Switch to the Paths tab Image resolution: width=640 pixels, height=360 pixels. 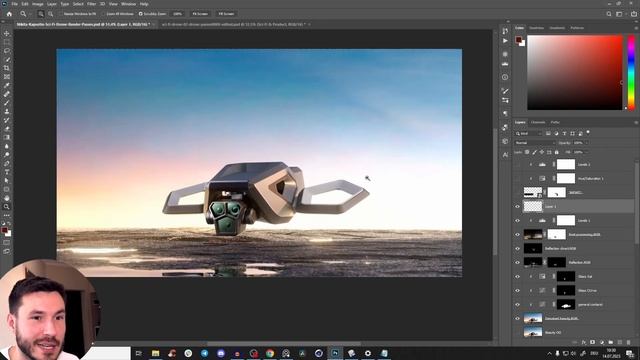pyautogui.click(x=555, y=122)
